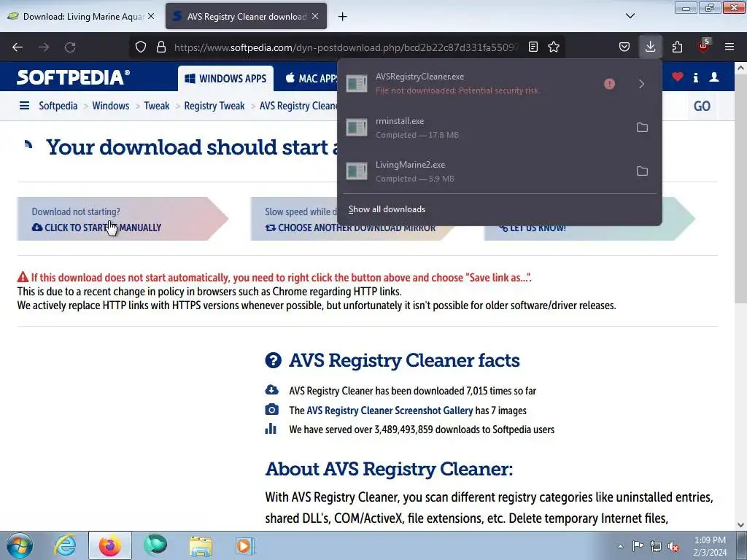
Task: Go to Windows breadcrumb link
Action: (111, 106)
